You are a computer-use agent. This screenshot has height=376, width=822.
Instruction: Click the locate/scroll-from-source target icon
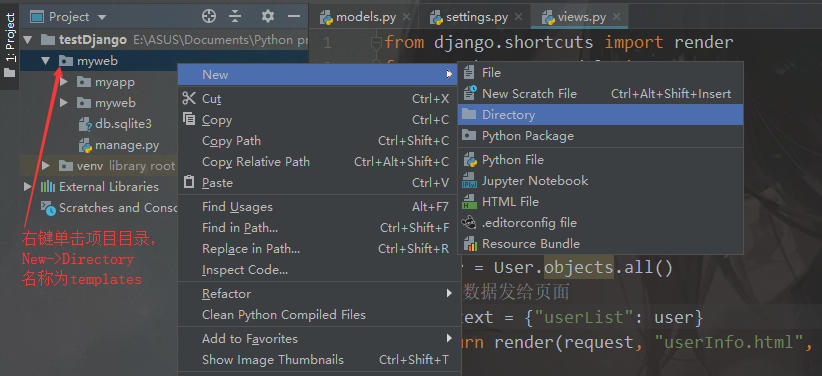[x=209, y=16]
